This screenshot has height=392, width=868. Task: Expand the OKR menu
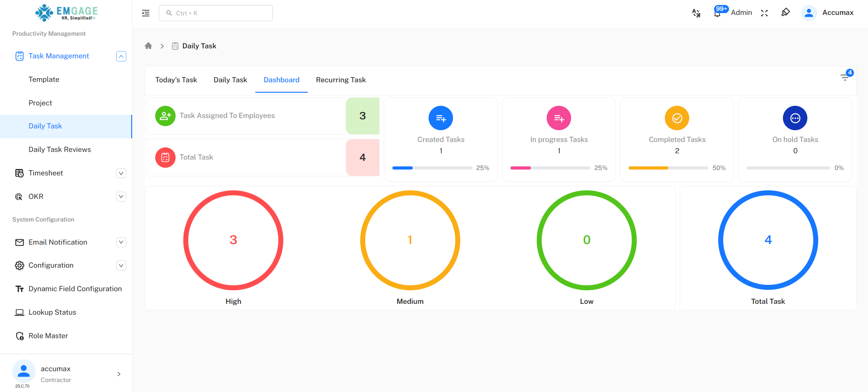click(121, 197)
